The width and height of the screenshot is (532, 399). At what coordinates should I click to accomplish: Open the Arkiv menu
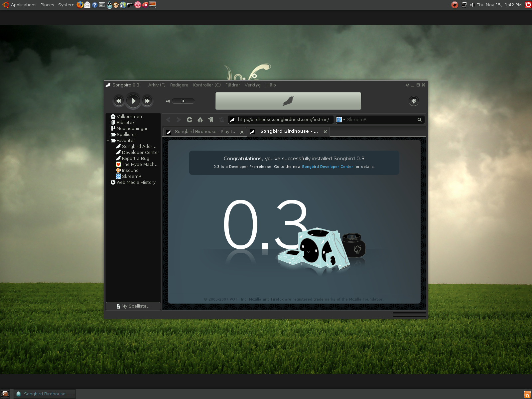click(157, 85)
